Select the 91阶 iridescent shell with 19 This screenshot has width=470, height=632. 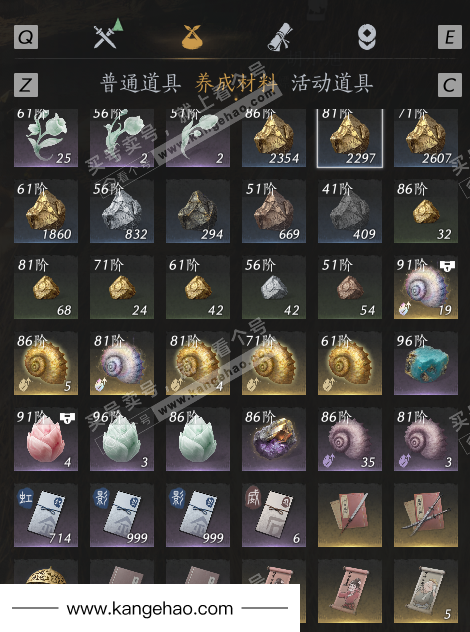[x=426, y=287]
